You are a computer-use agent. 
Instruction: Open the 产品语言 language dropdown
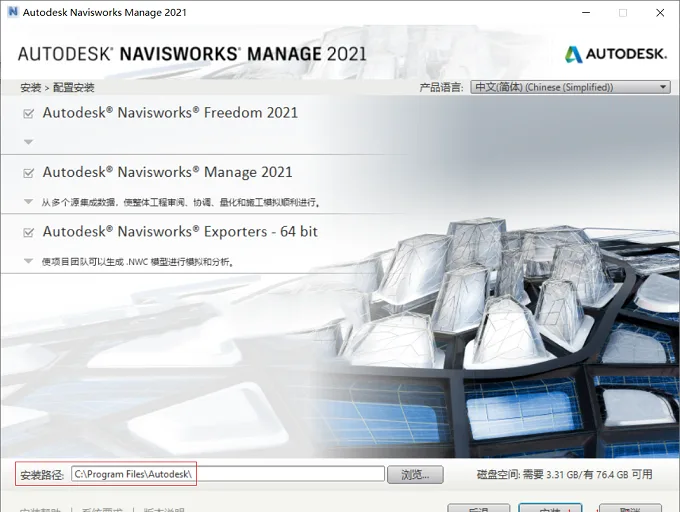(x=570, y=87)
